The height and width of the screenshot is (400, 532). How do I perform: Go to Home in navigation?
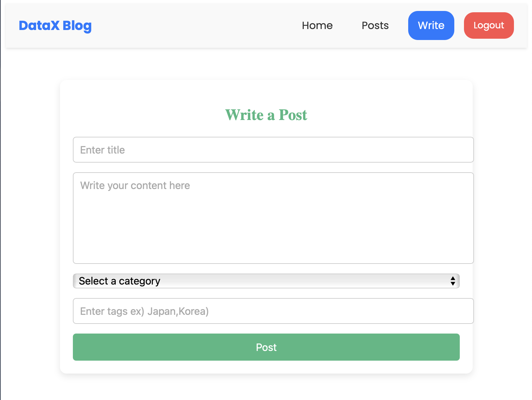[317, 25]
